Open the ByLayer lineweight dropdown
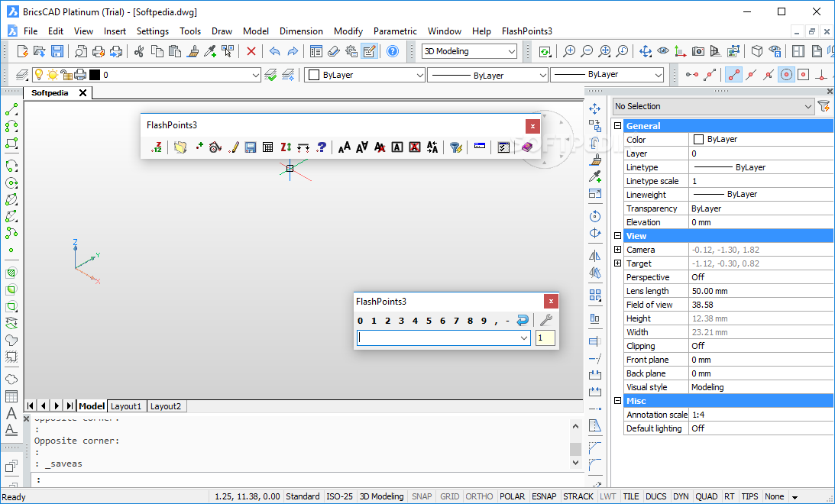The image size is (835, 504). click(x=607, y=75)
